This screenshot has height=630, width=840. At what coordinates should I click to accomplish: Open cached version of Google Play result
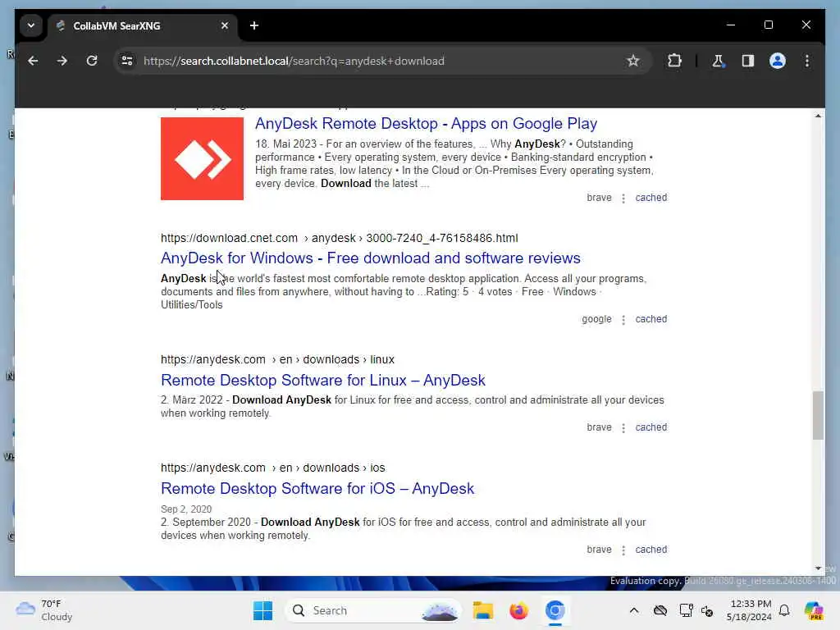651,198
